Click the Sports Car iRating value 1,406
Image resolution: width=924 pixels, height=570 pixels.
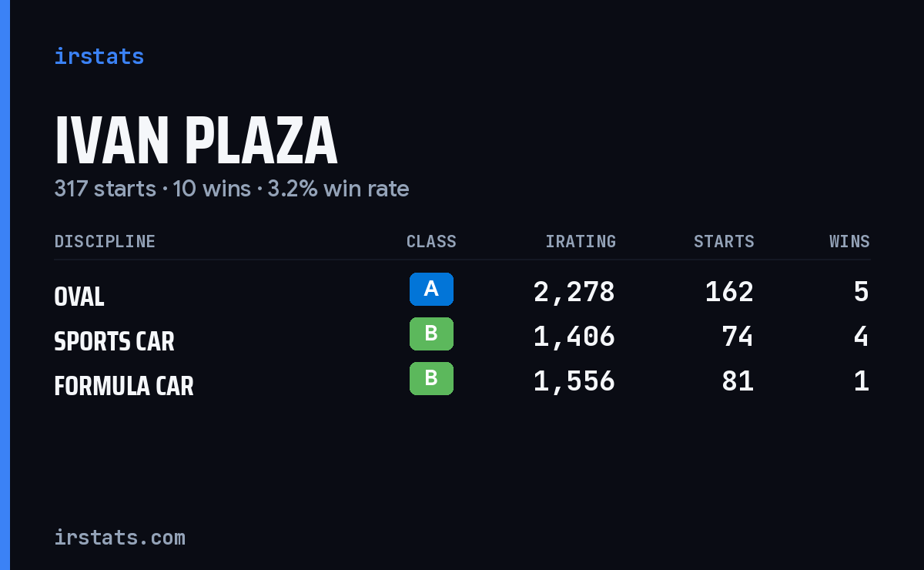tap(574, 337)
